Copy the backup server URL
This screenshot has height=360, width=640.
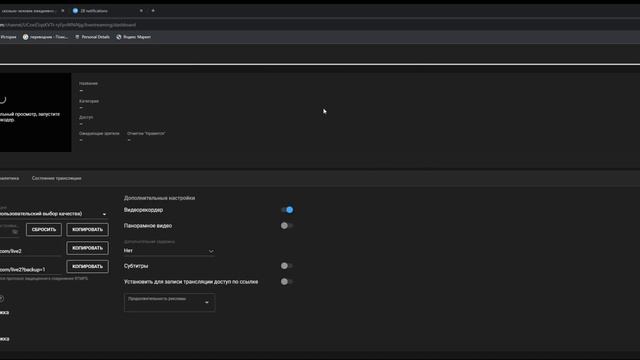[x=87, y=267]
